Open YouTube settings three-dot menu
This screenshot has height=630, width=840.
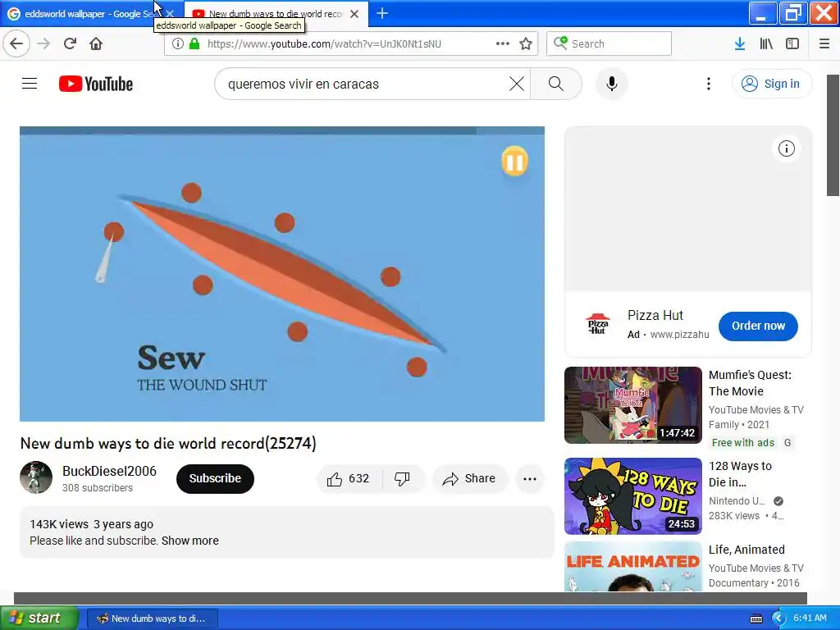(708, 84)
